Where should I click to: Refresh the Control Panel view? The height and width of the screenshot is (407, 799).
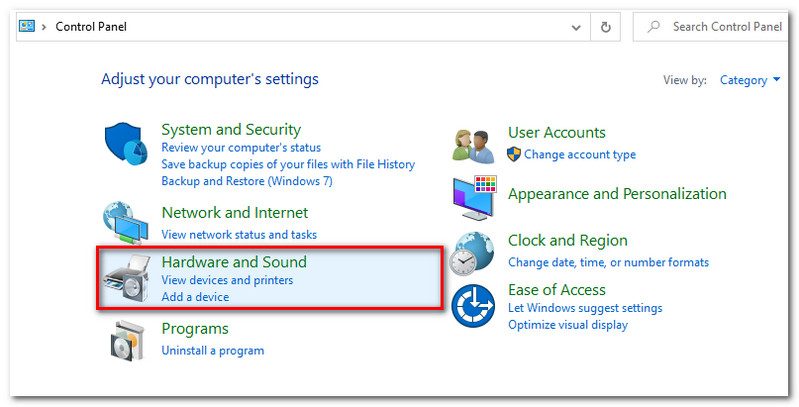(x=605, y=27)
